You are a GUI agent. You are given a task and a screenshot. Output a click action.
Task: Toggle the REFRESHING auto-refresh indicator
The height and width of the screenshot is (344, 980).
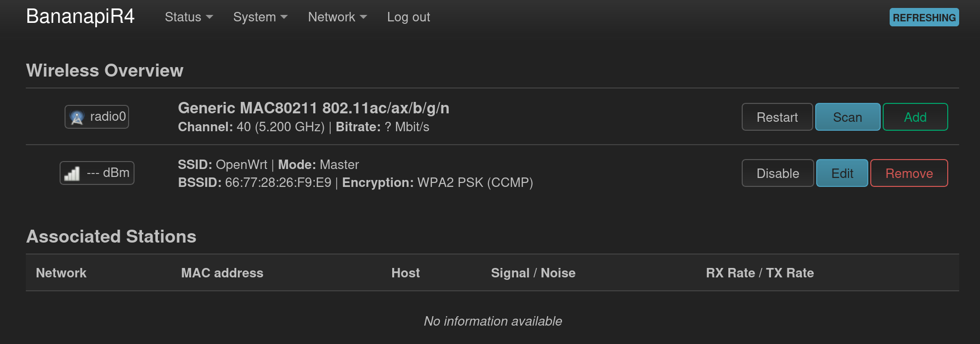pos(924,17)
